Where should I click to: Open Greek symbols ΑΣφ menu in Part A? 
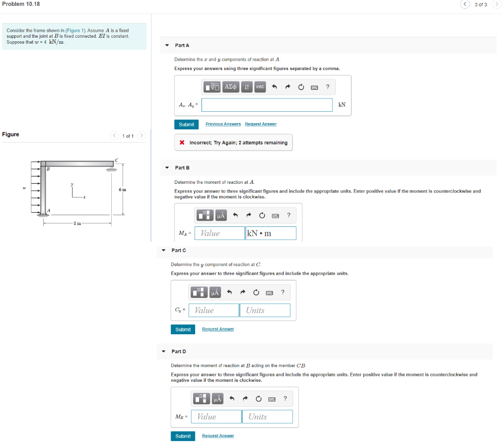pyautogui.click(x=230, y=87)
